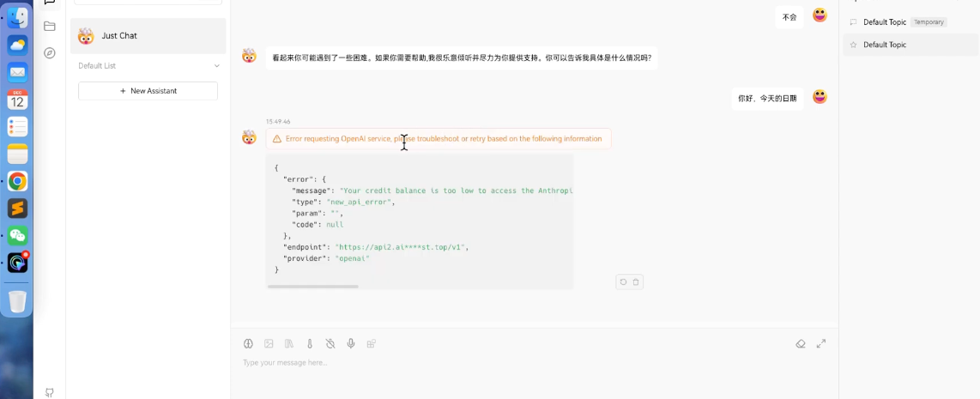Toggle favorite star on Default Topic
980x399 pixels.
853,45
